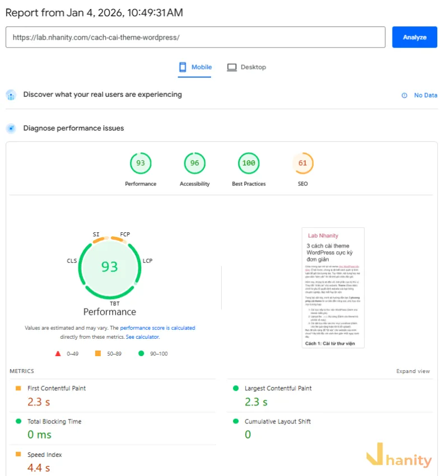This screenshot has width=448, height=476.
Task: Click the green dot beside Cumulative Layout Shift
Action: click(x=236, y=421)
